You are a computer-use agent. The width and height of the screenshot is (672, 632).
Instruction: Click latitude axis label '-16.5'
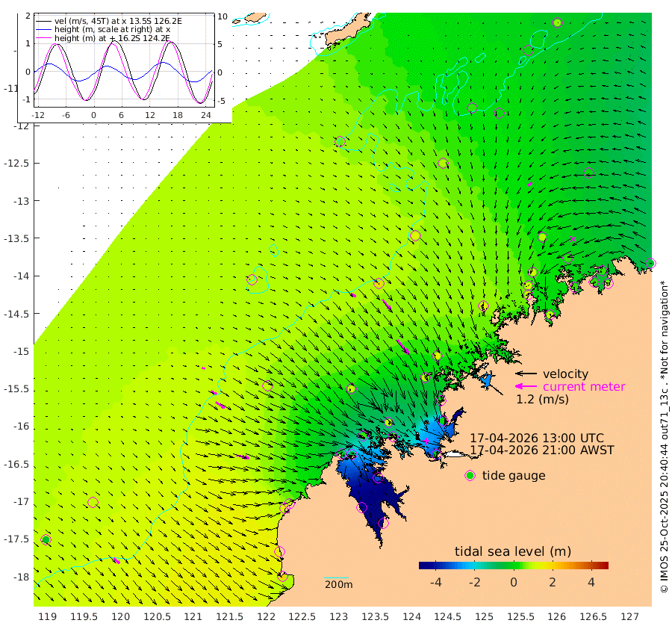[x=16, y=465]
